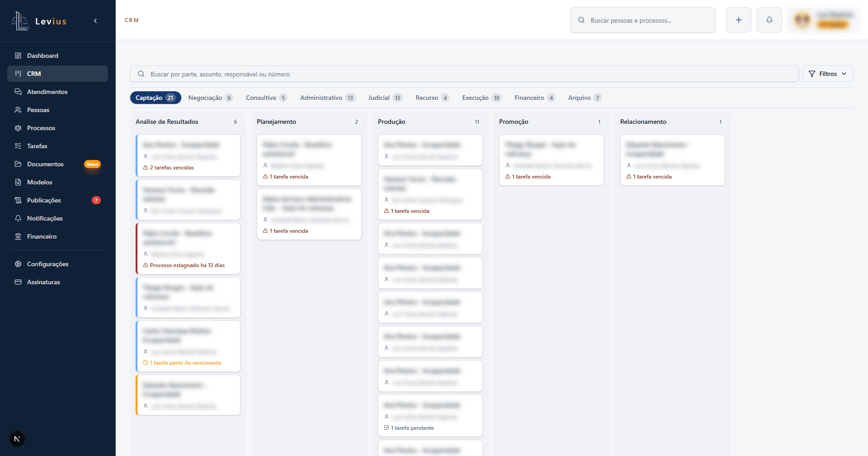Click the Configurações gear icon
This screenshot has width=868, height=456.
(x=18, y=264)
